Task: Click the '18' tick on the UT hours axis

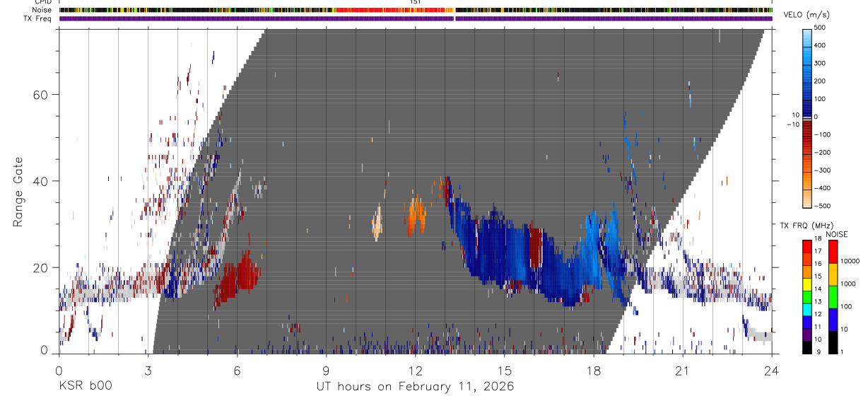Action: coord(593,370)
